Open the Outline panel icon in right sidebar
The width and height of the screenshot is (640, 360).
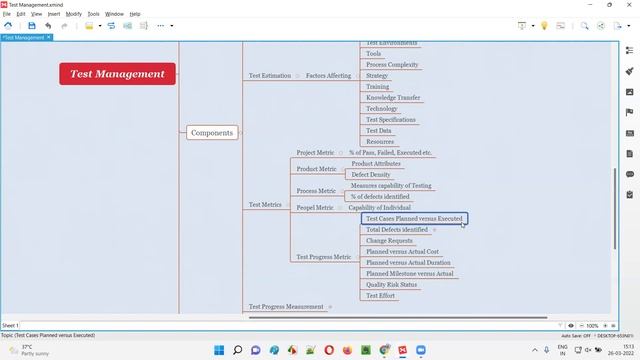click(x=629, y=50)
